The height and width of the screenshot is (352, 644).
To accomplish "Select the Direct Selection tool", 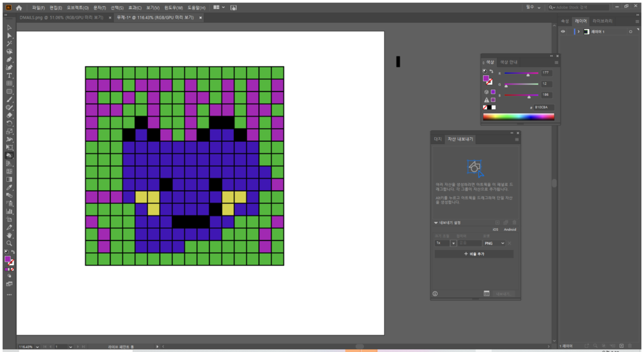I will click(x=9, y=35).
